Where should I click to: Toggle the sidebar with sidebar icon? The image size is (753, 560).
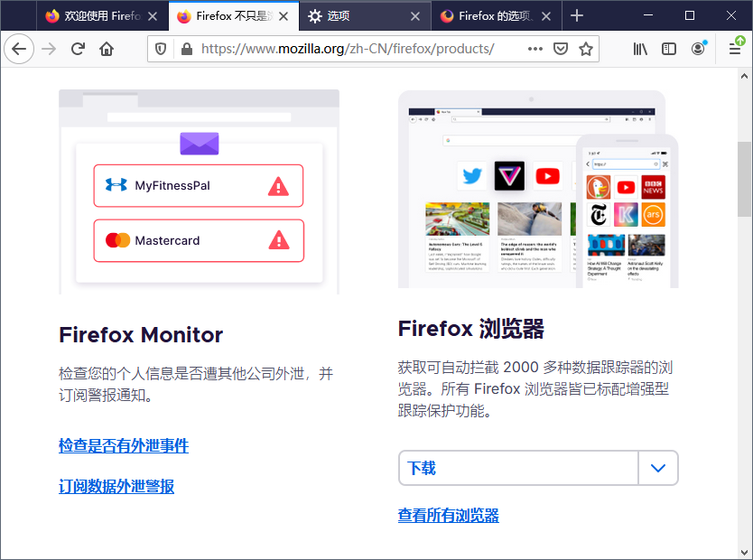coord(668,49)
